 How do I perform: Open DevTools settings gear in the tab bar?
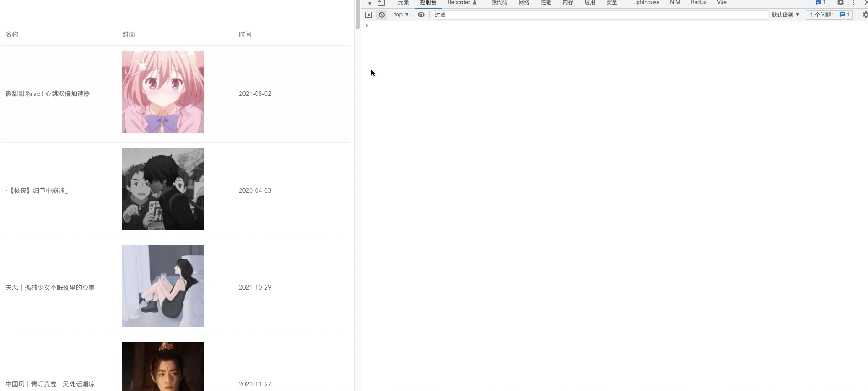[x=841, y=3]
